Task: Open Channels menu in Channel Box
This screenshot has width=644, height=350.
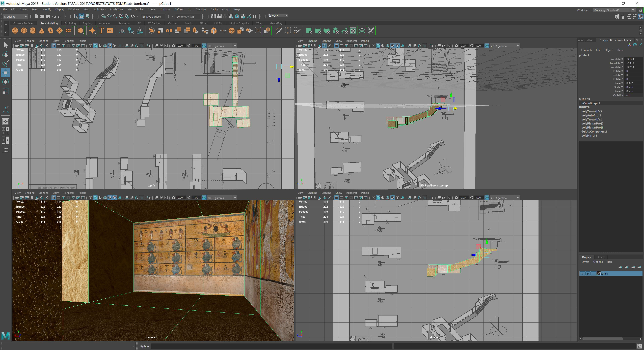Action: 586,50
